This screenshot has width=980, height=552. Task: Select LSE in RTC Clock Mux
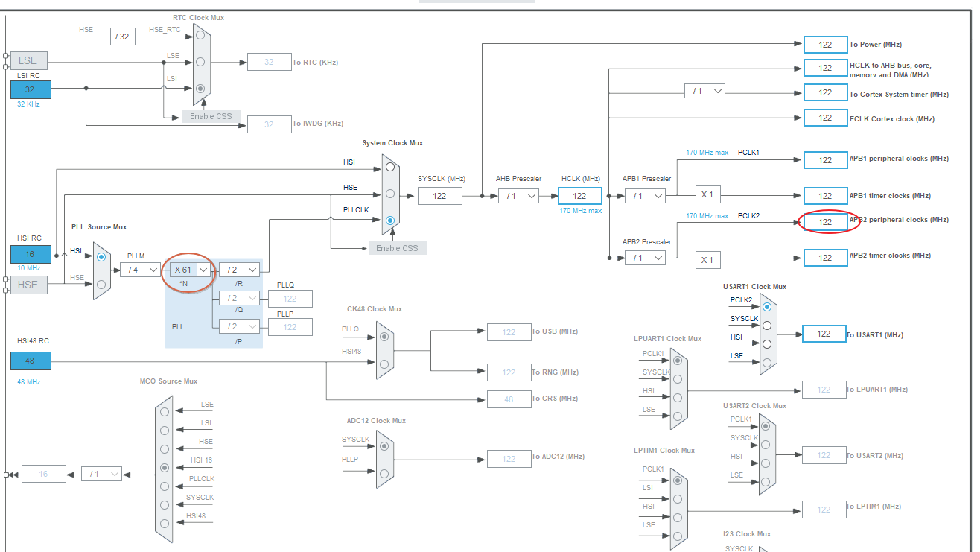tap(200, 61)
